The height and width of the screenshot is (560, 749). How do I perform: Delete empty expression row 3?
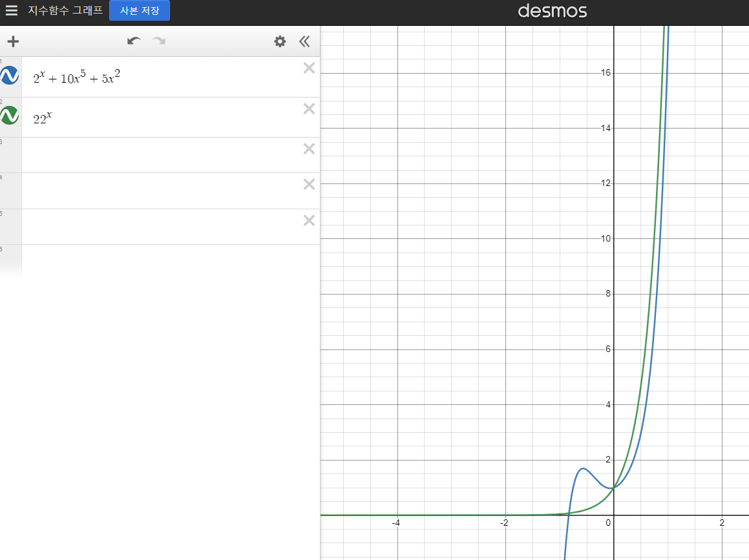309,149
